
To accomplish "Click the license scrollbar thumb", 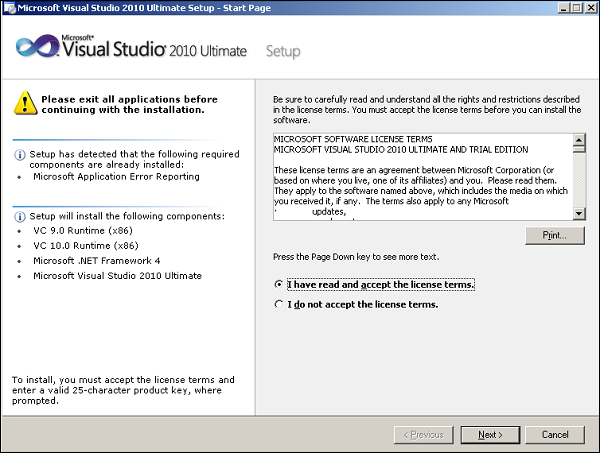I will tap(578, 153).
